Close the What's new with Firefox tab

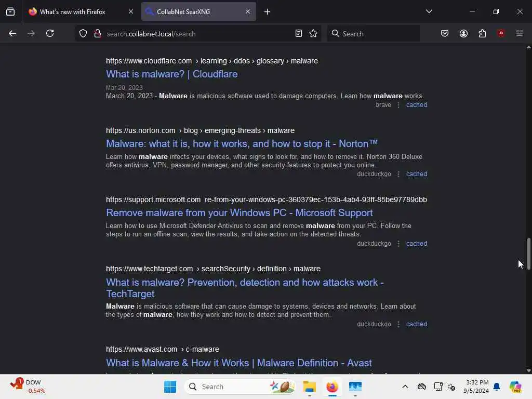tap(130, 11)
